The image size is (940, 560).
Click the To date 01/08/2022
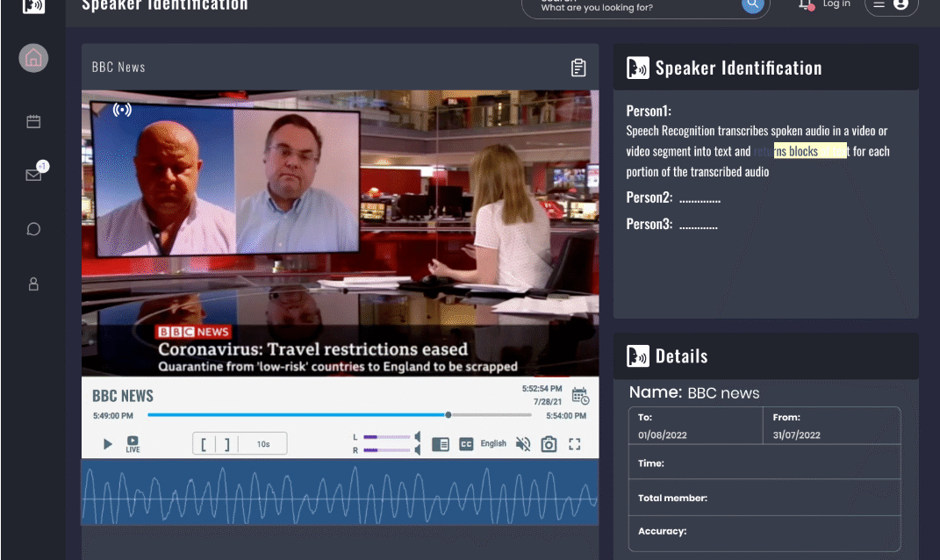663,434
